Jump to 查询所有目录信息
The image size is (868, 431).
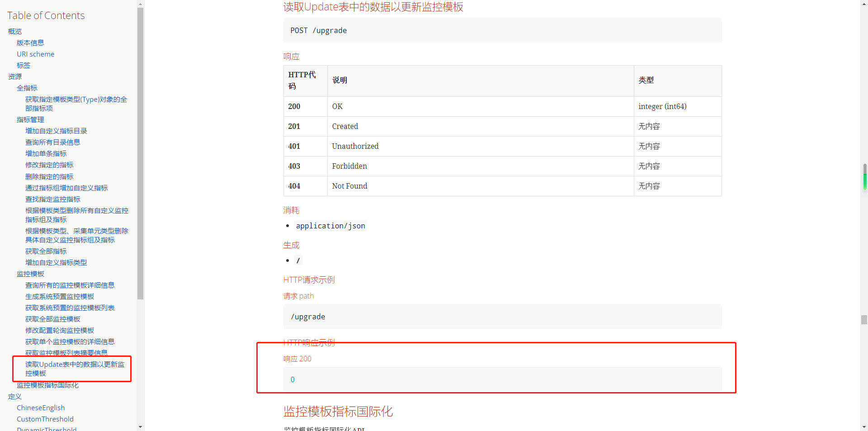click(52, 142)
